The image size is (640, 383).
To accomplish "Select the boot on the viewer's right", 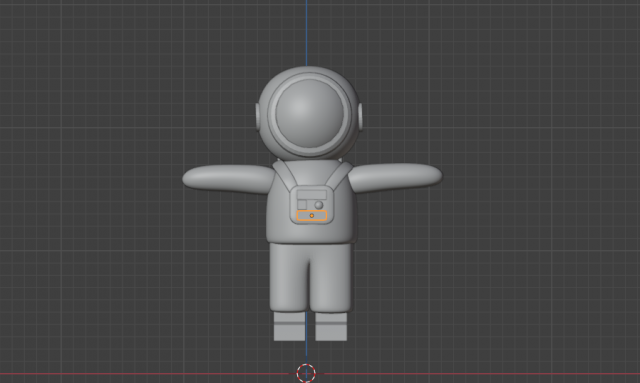I will (331, 327).
